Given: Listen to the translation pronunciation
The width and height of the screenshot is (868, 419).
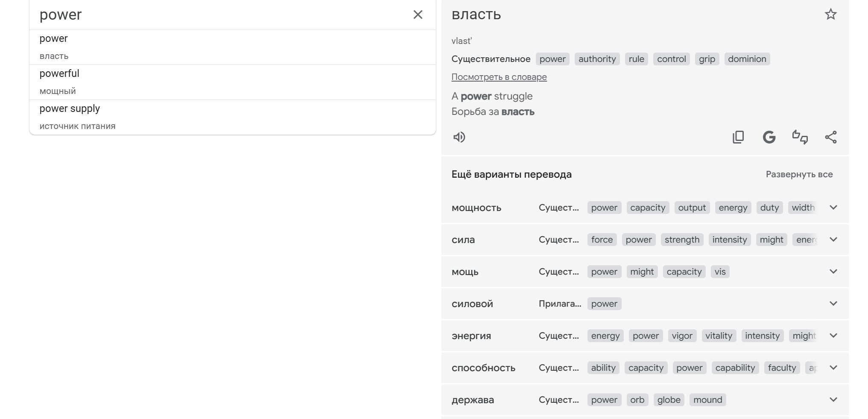Looking at the screenshot, I should tap(459, 137).
